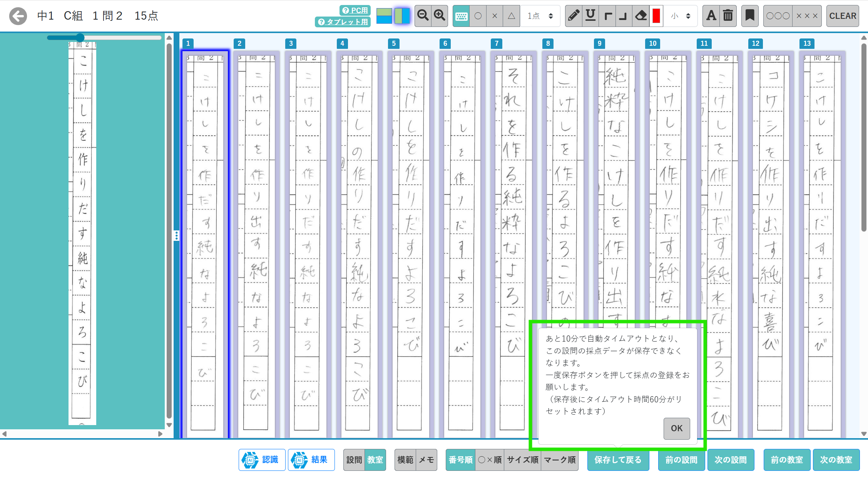868x477 pixels.
Task: Click the zoom in magnifier
Action: click(x=440, y=16)
